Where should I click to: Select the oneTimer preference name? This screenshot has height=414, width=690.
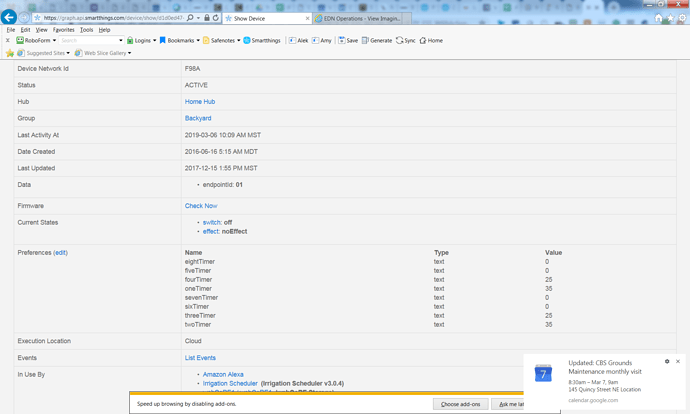pos(198,289)
